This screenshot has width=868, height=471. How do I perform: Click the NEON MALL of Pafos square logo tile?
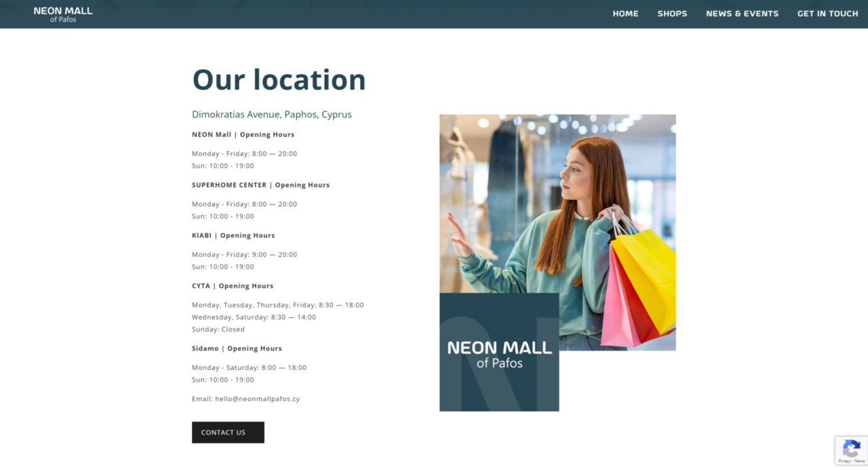click(499, 352)
